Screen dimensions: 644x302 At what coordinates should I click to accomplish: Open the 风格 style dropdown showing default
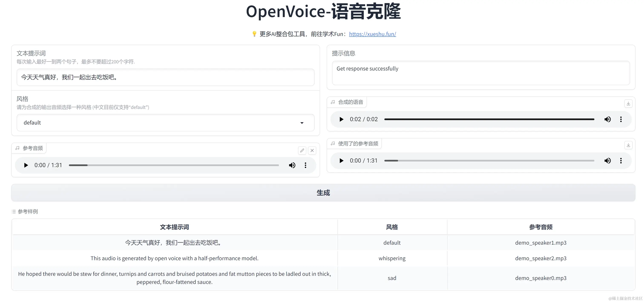(x=165, y=123)
